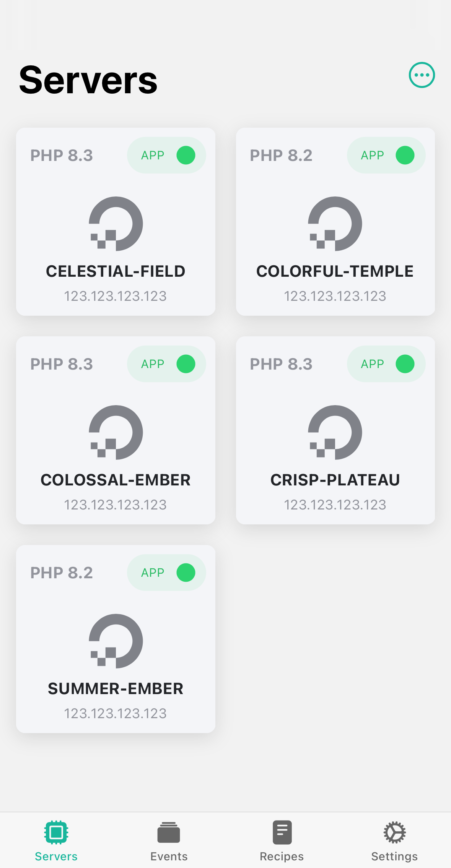451x868 pixels.
Task: Tap APP status badge on COLORFUL-TEMPLE
Action: click(x=386, y=155)
